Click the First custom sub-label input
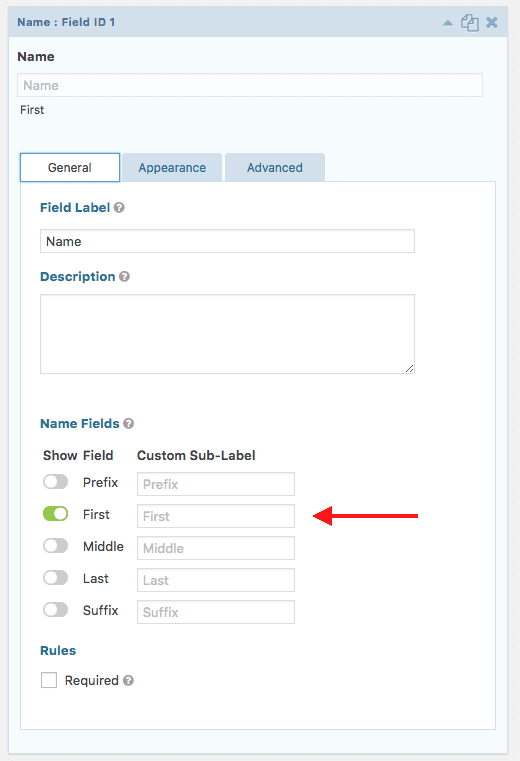The height and width of the screenshot is (761, 520). click(x=216, y=516)
